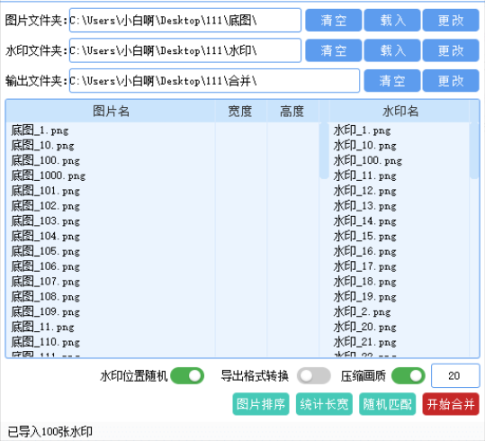Click 载入 for the 图片文件夹 row
Viewport: 485px width, 441px height.
[x=392, y=20]
